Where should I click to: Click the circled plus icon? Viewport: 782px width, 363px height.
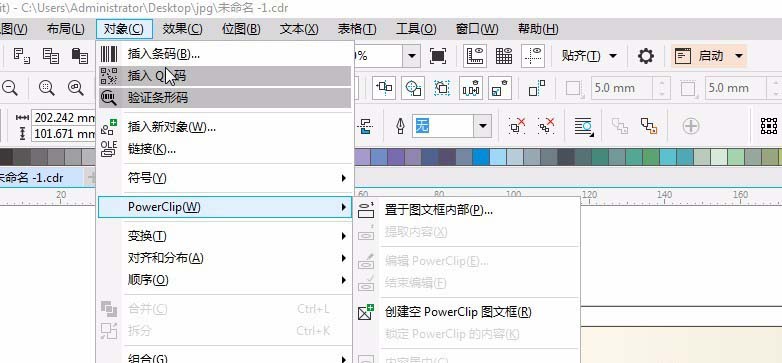click(691, 126)
